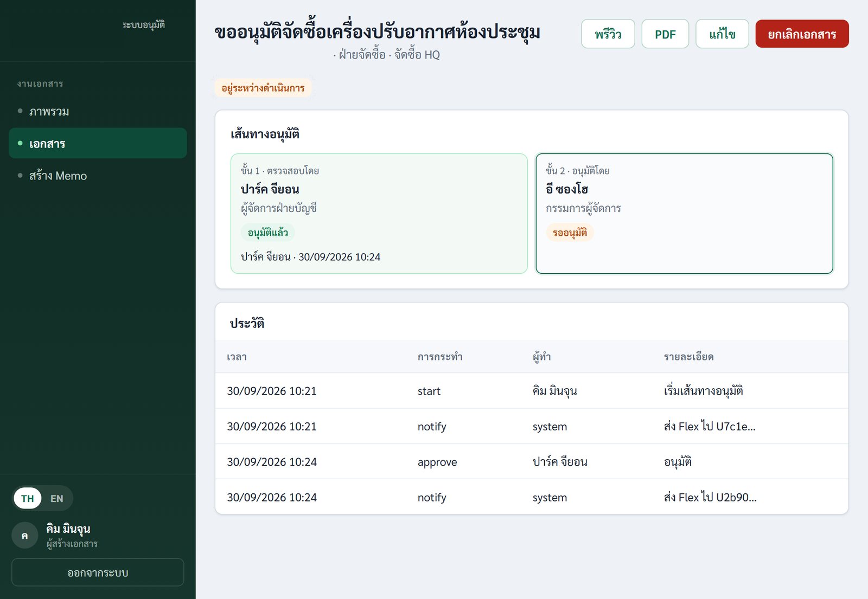Image resolution: width=868 pixels, height=599 pixels.
Task: Click the user avatar circle ค
Action: coord(25,536)
